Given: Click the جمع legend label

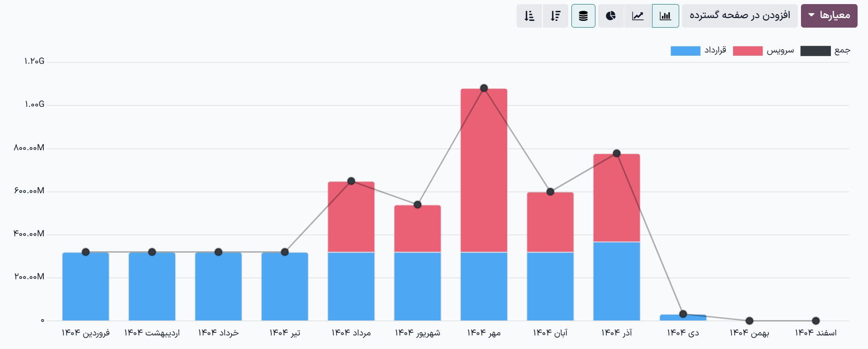Looking at the screenshot, I should click(x=842, y=50).
